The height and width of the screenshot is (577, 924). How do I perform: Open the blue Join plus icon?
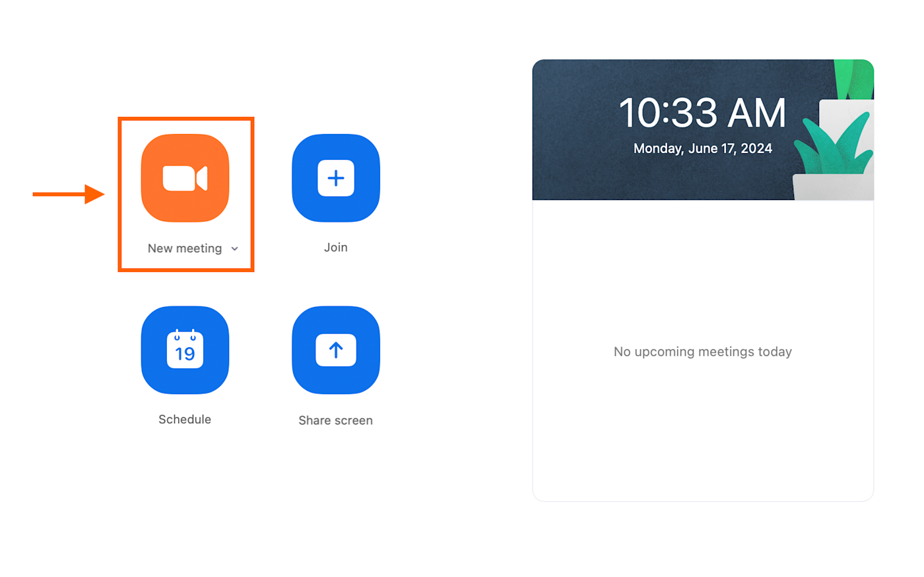[x=336, y=178]
